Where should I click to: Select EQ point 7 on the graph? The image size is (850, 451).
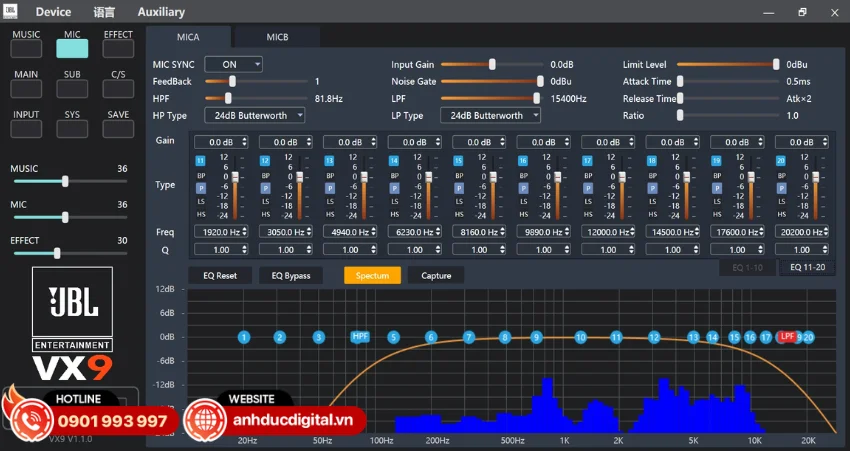tap(469, 337)
